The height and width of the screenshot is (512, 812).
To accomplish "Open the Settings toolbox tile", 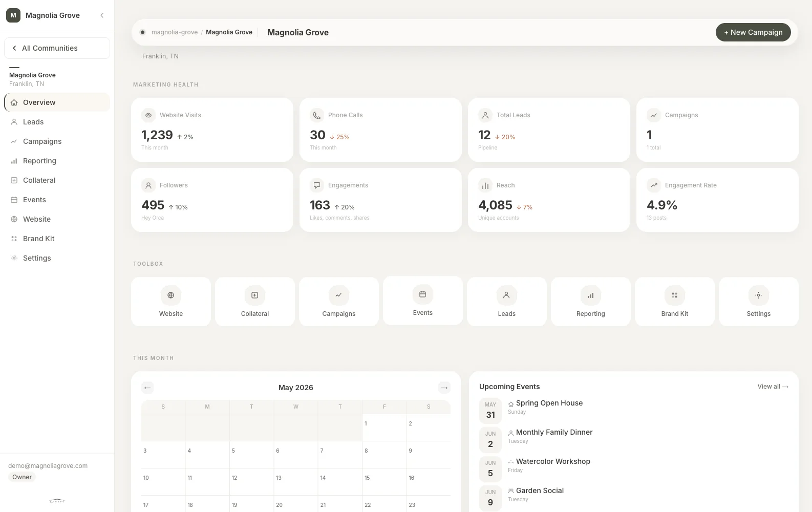I will [759, 302].
